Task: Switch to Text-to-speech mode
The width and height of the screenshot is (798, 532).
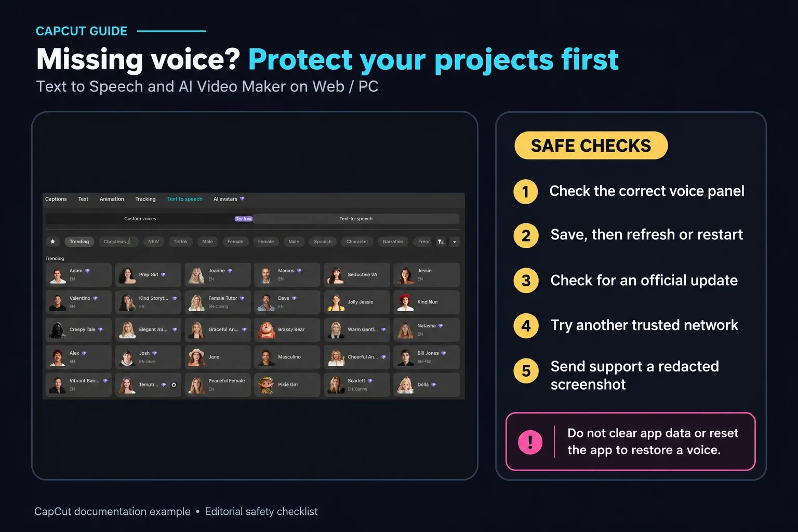Action: [x=356, y=219]
